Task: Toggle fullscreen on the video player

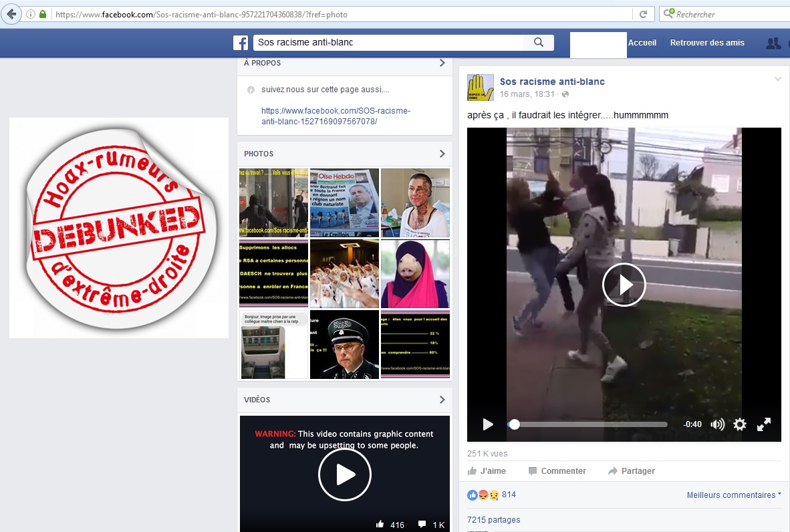Action: coord(764,424)
